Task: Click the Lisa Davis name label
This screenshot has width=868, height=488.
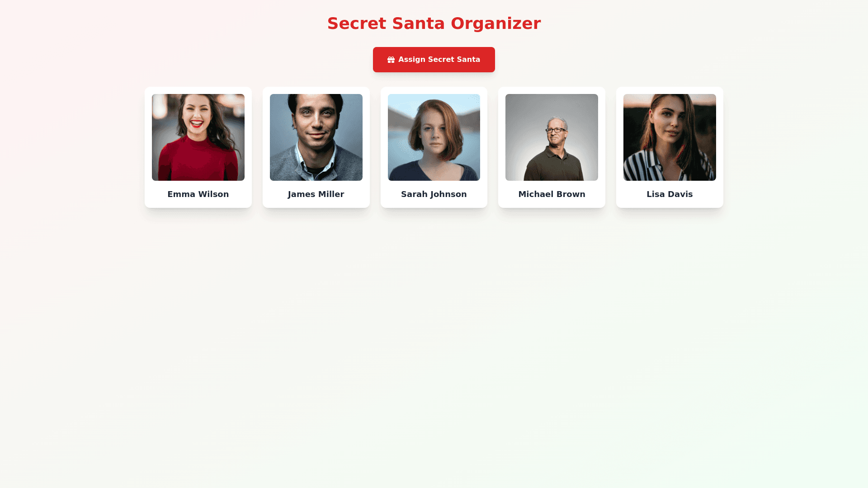Action: 670,194
